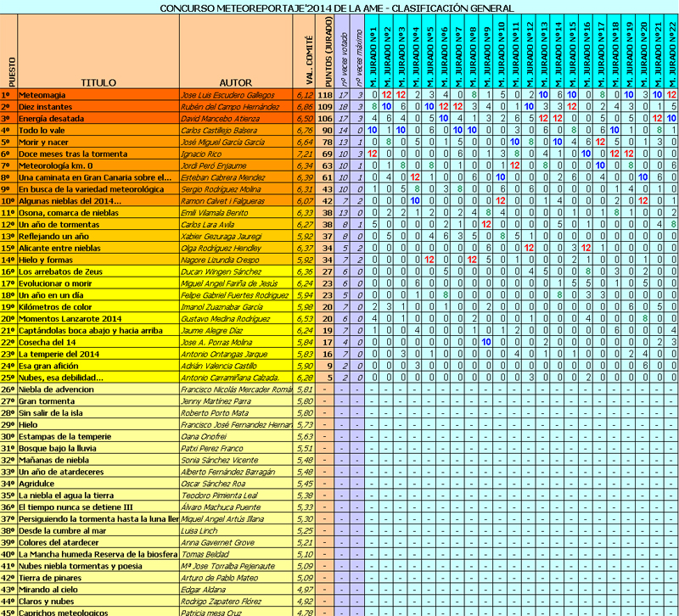Click the title 'Tierra de pinares'
The image size is (679, 616).
coord(50,578)
